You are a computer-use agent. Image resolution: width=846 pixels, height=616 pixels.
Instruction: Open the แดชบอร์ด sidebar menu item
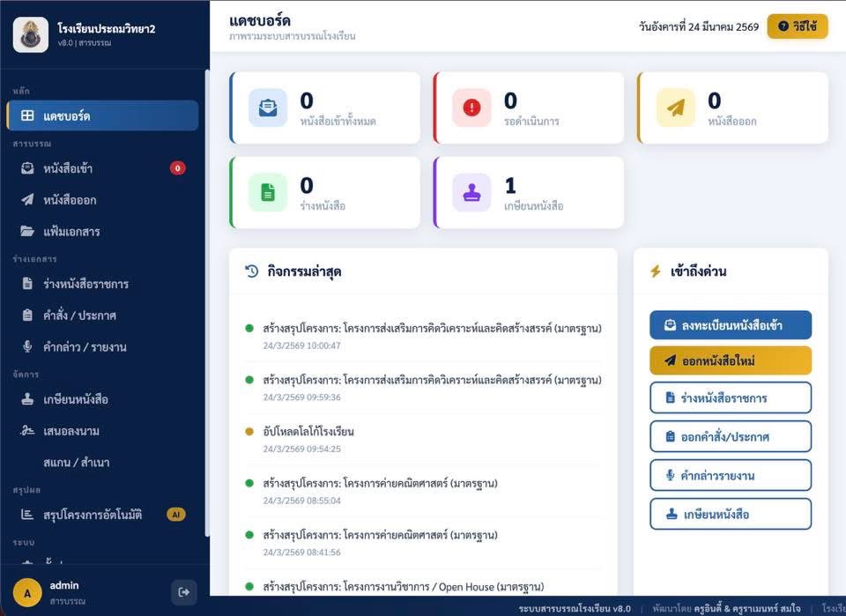(101, 115)
